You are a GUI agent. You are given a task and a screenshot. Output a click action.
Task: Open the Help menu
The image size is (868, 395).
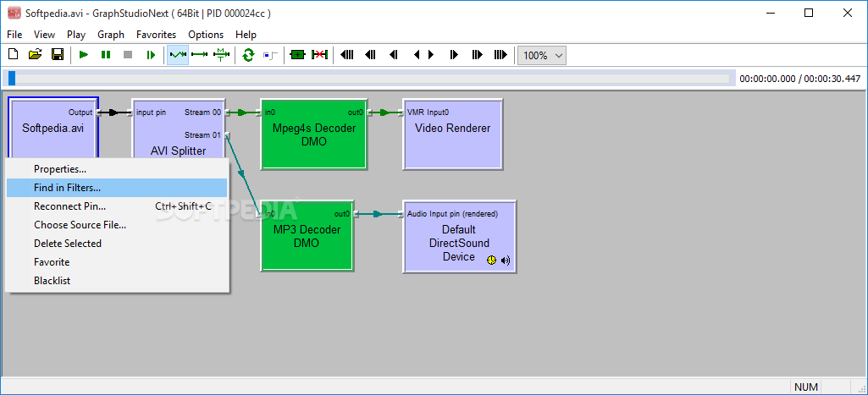[x=246, y=35]
